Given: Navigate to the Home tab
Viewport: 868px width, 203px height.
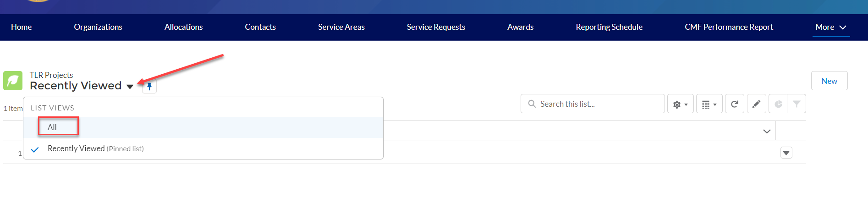Looking at the screenshot, I should (x=22, y=27).
